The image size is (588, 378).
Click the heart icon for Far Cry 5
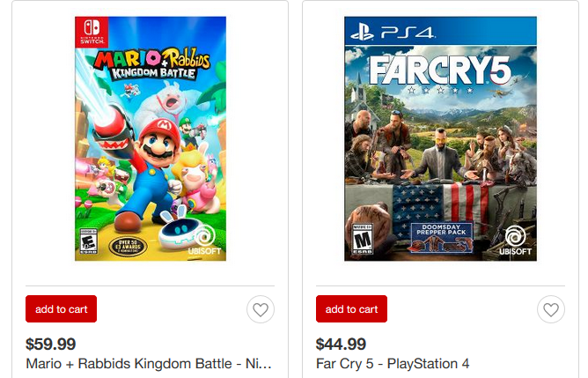[x=551, y=309]
